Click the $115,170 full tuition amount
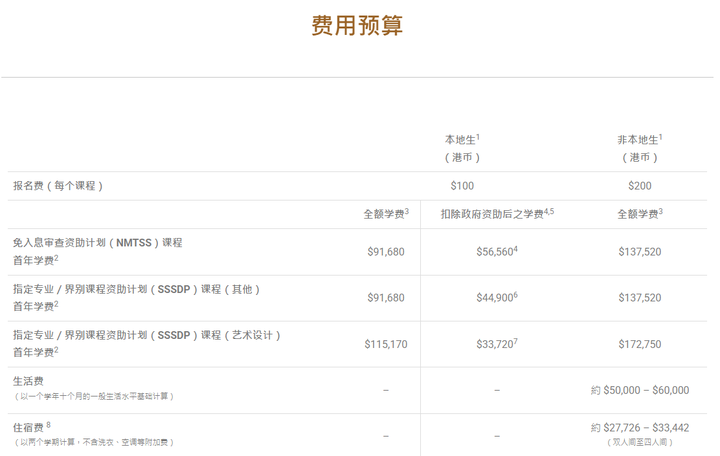 tap(386, 344)
